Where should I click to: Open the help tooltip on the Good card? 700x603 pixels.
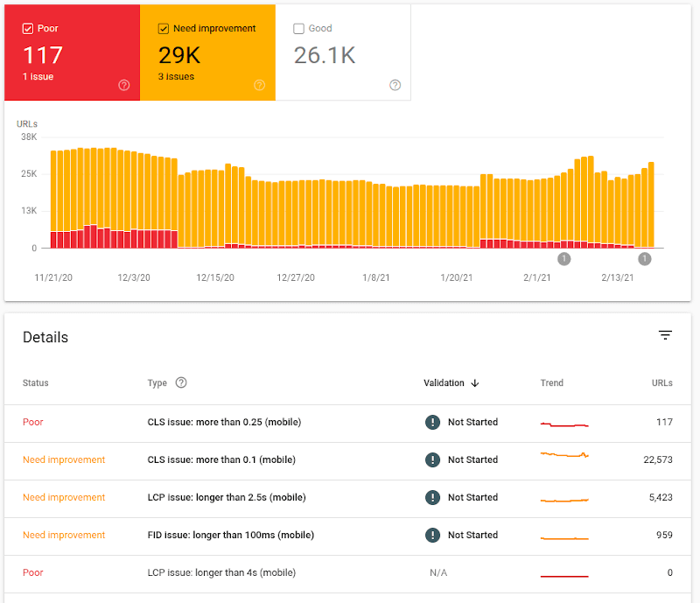point(395,85)
